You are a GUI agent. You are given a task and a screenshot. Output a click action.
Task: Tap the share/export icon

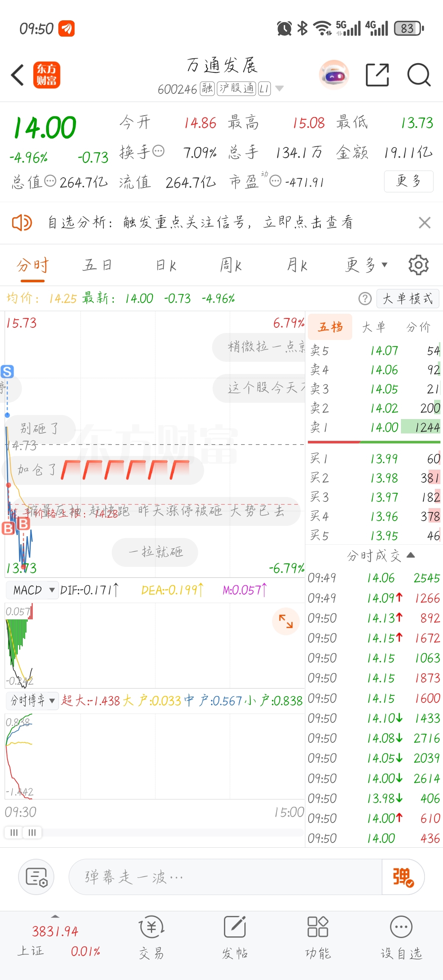pyautogui.click(x=377, y=75)
